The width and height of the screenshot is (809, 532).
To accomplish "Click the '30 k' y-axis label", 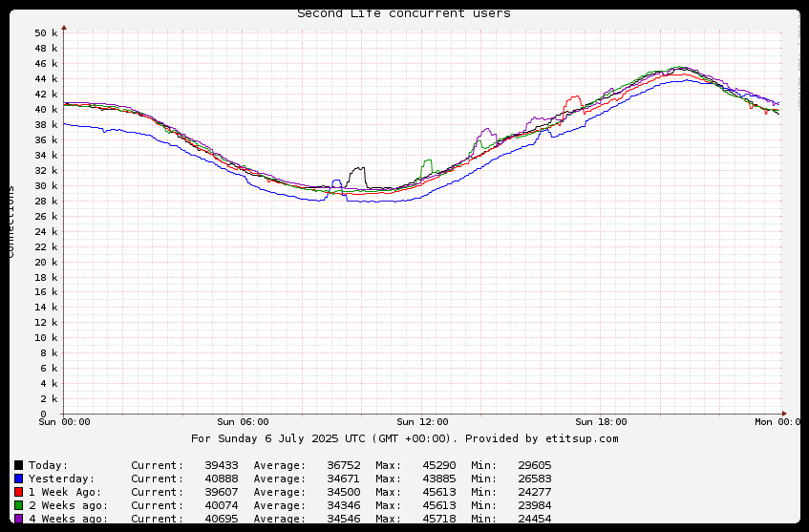I will (x=47, y=185).
